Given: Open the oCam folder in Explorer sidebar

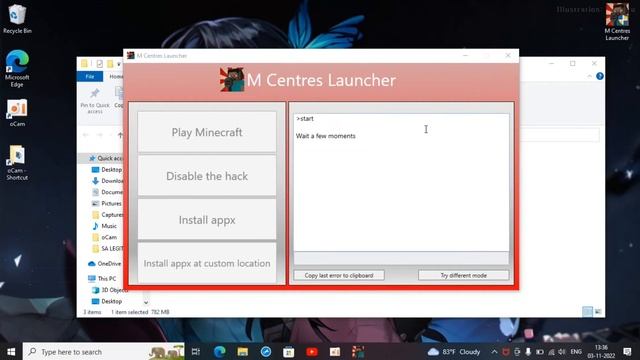Looking at the screenshot, I should (104, 237).
